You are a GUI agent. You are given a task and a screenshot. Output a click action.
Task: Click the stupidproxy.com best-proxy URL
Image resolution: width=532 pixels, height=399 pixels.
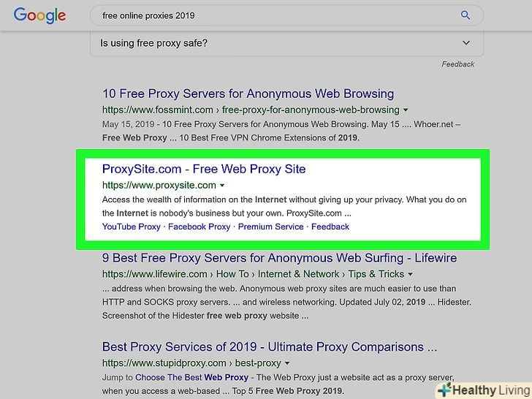(x=191, y=363)
